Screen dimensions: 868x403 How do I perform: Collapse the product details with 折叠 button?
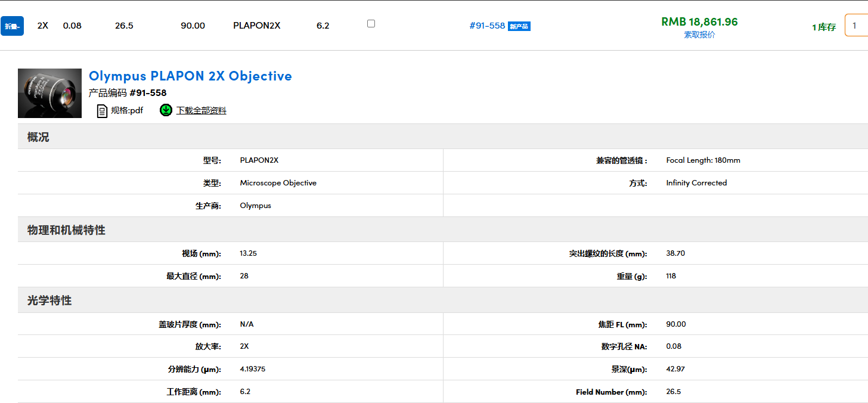[x=12, y=26]
